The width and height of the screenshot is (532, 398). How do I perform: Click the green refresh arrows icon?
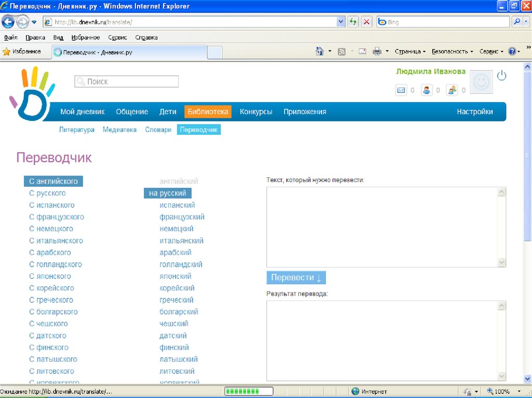point(353,22)
